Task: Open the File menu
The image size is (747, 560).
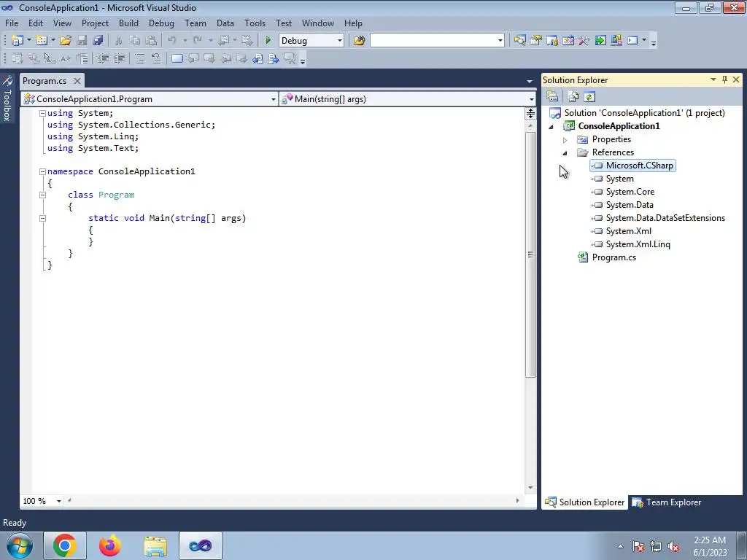Action: click(x=12, y=23)
